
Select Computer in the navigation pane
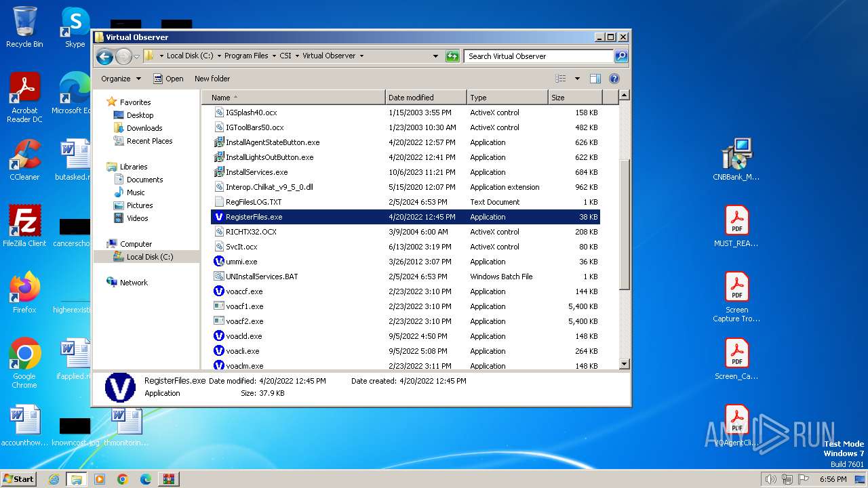(136, 244)
